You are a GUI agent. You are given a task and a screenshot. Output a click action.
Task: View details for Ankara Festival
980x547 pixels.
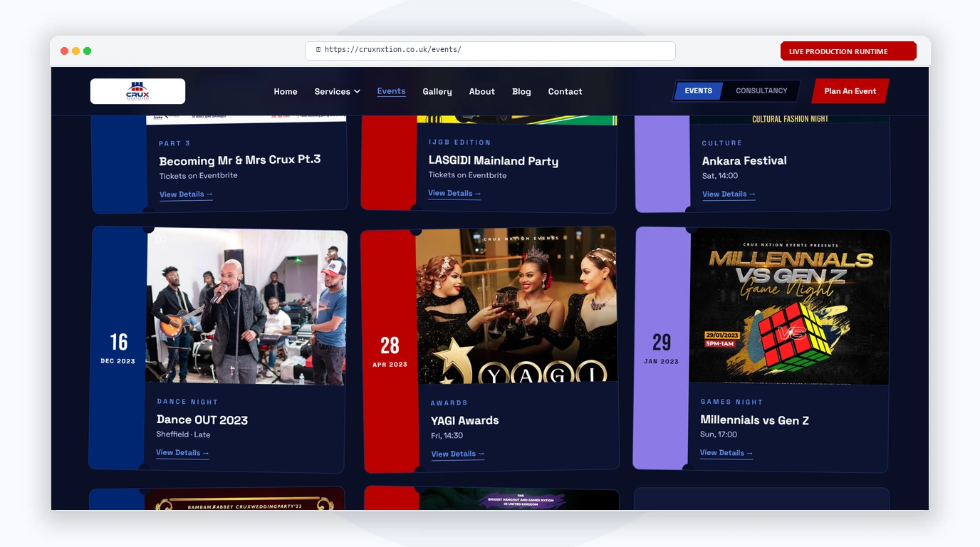pos(729,194)
